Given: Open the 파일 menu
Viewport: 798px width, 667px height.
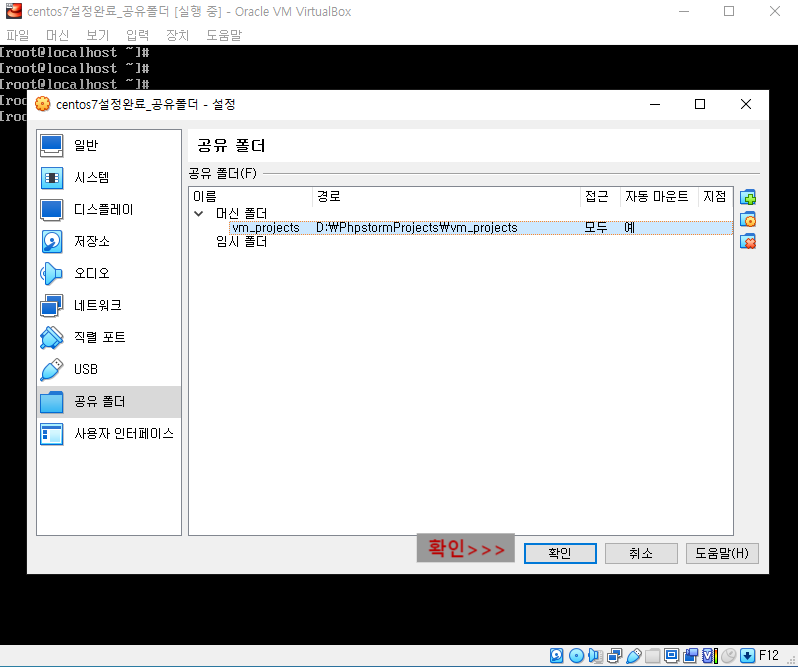Looking at the screenshot, I should (18, 35).
